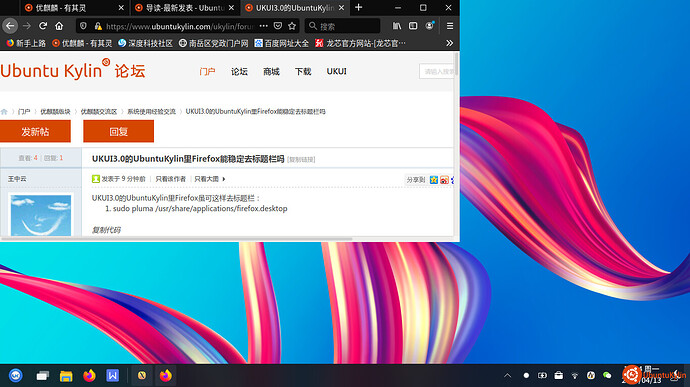Click the 发新帖 button
The height and width of the screenshot is (387, 690).
35,132
